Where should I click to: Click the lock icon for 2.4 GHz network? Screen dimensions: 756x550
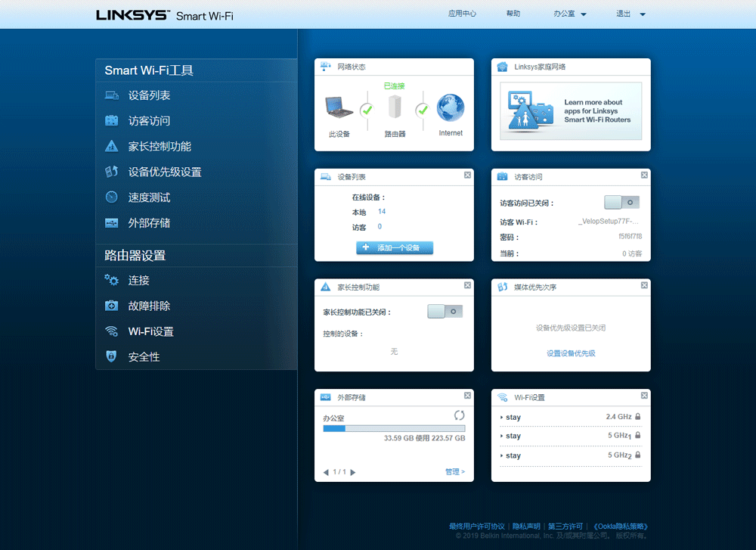point(637,416)
